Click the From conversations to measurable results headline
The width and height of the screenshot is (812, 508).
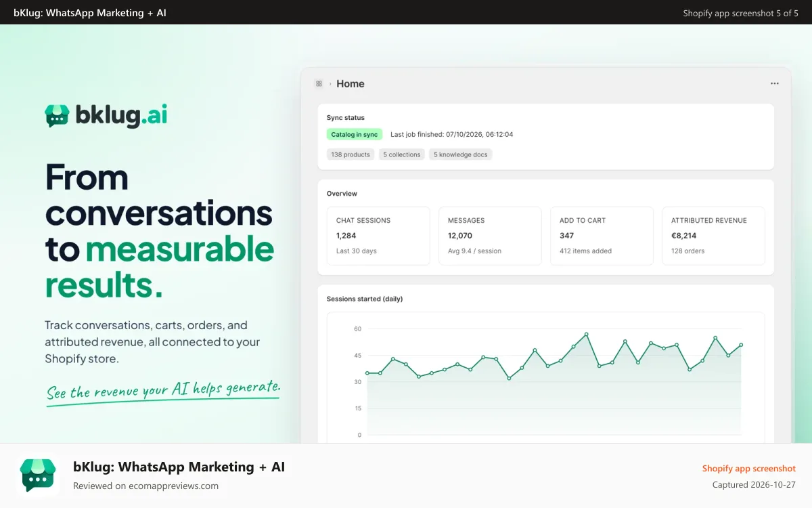point(160,231)
